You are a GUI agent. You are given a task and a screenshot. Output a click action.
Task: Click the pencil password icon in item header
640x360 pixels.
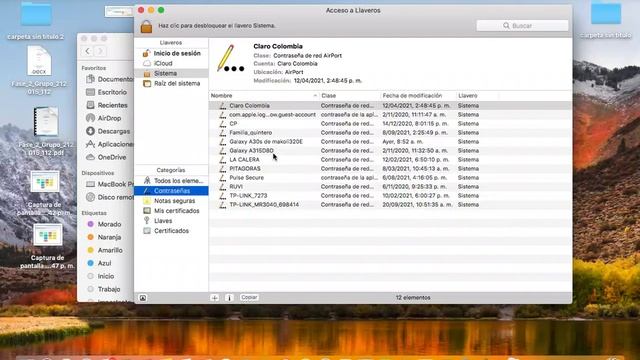coord(230,59)
